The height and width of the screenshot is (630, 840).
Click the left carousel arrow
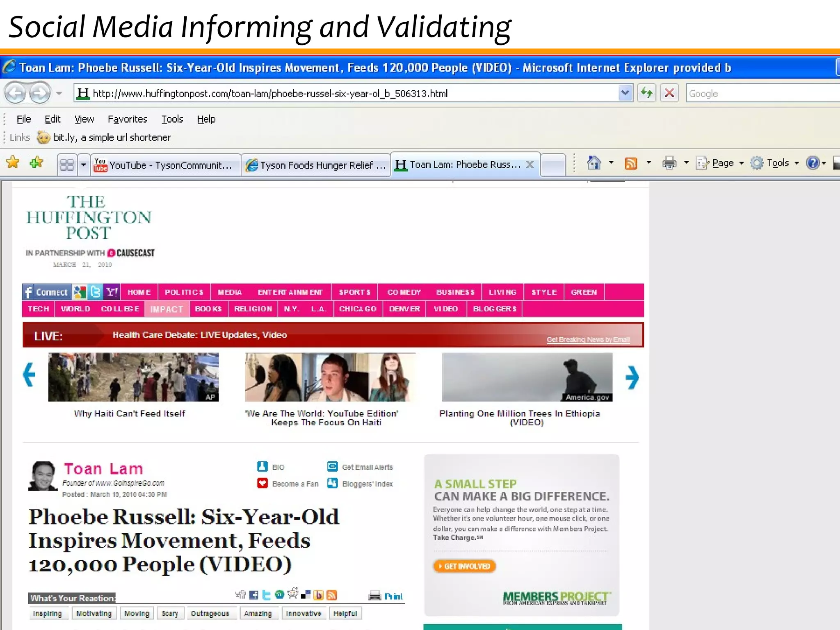click(x=29, y=375)
